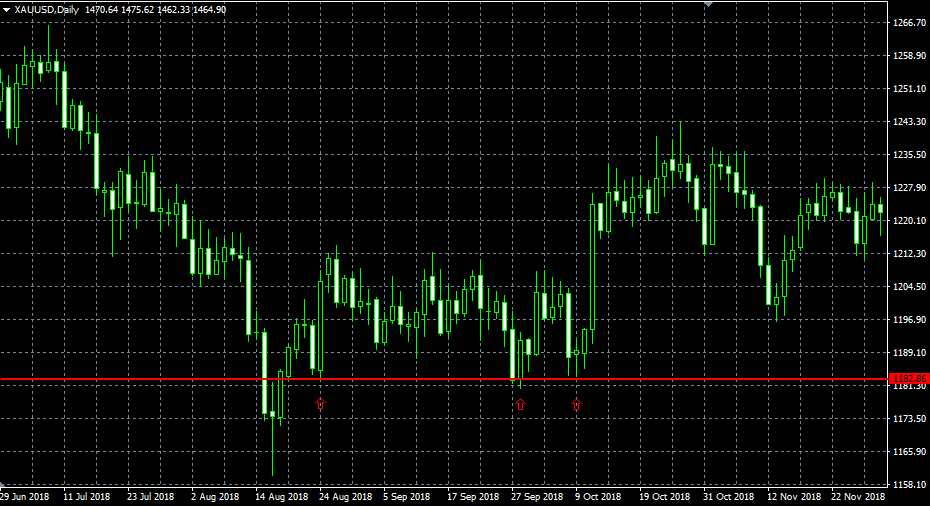Click the grey chart shift triangle marker at top
The height and width of the screenshot is (506, 930).
tap(708, 4)
